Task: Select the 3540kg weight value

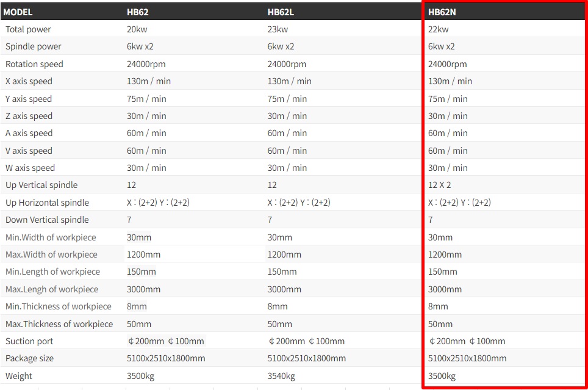Action: [281, 376]
